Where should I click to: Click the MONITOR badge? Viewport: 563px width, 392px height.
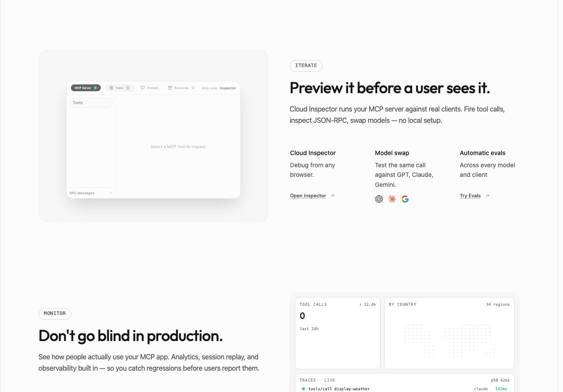[x=55, y=314]
